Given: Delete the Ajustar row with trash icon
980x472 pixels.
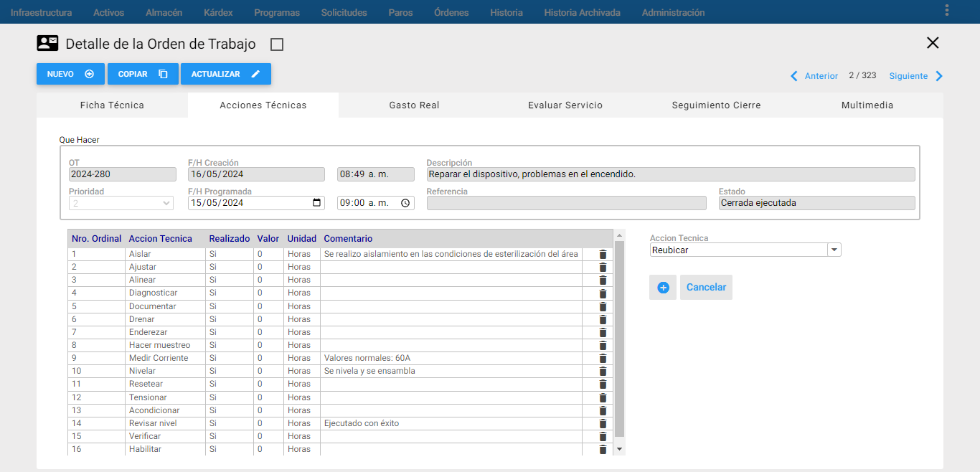Looking at the screenshot, I should (603, 268).
